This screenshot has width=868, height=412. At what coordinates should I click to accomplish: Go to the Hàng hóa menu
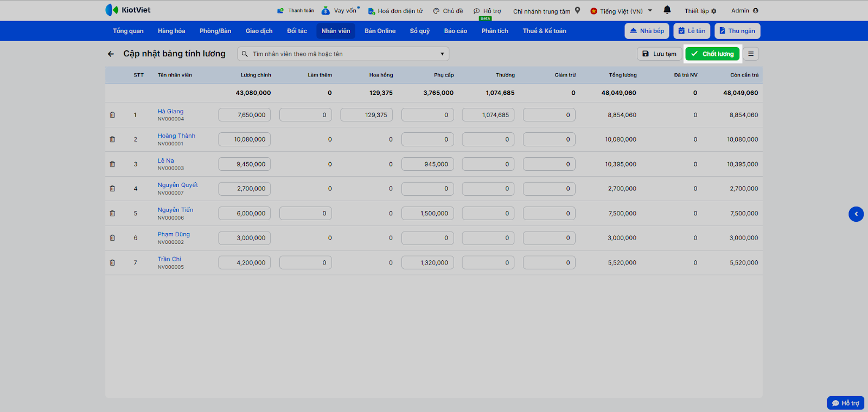171,31
